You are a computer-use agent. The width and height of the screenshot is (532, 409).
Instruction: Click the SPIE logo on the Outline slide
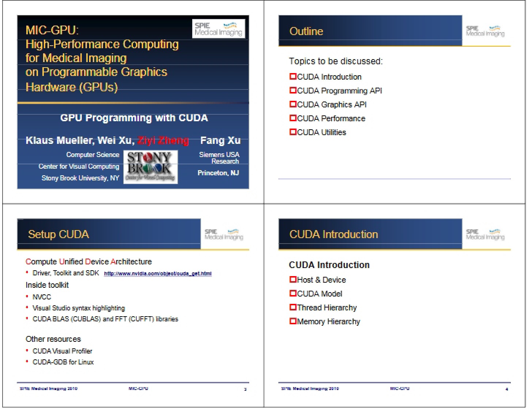click(x=485, y=31)
